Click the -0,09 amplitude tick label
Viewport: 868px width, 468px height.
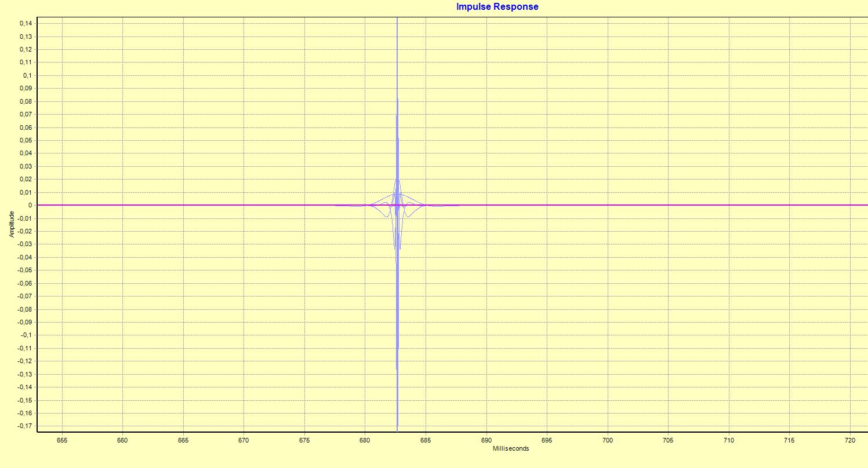pyautogui.click(x=24, y=322)
